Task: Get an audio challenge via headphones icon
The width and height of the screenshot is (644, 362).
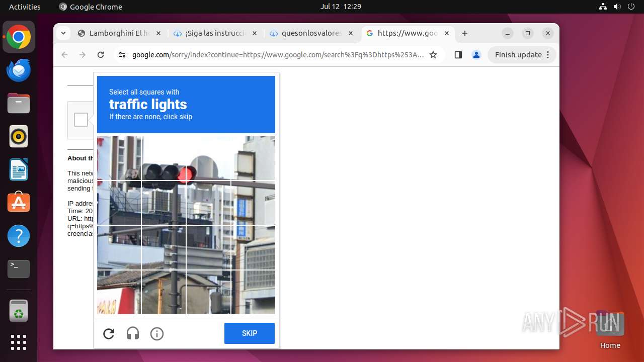Action: point(133,333)
